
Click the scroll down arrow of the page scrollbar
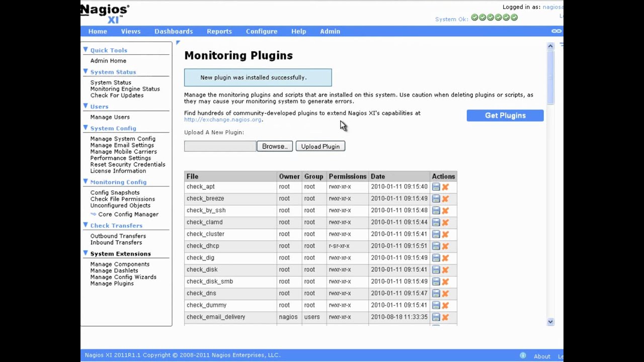click(550, 322)
